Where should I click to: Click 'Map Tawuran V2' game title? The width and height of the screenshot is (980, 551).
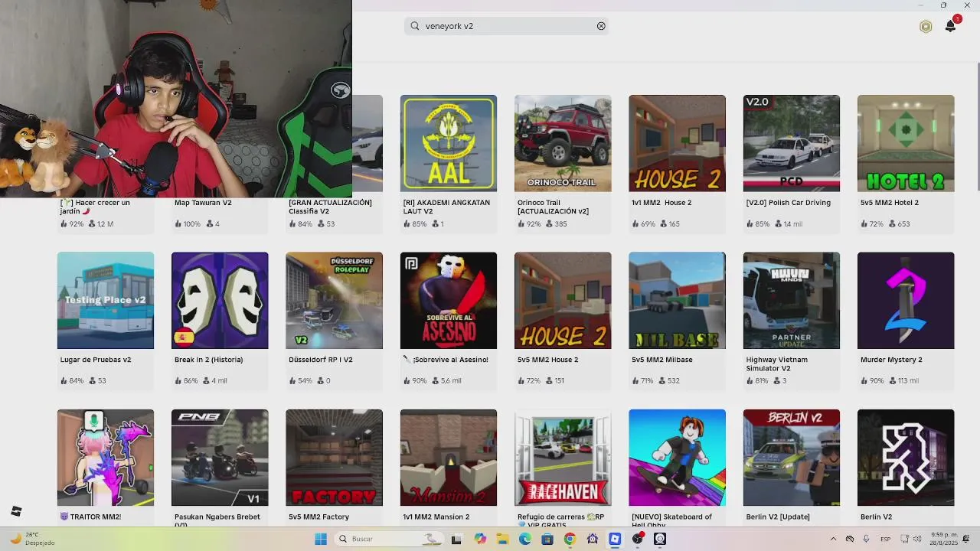pos(203,203)
